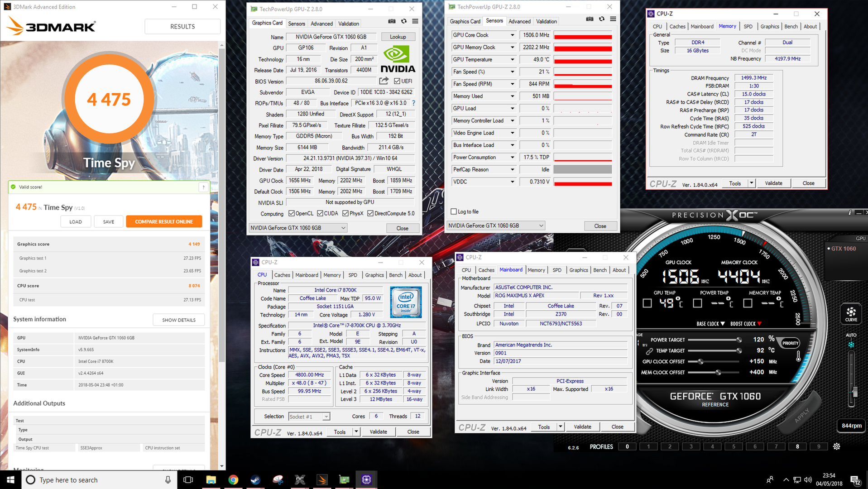This screenshot has height=489, width=868.
Task: Click the BIOS export share icon in GPU-Z
Action: (384, 81)
